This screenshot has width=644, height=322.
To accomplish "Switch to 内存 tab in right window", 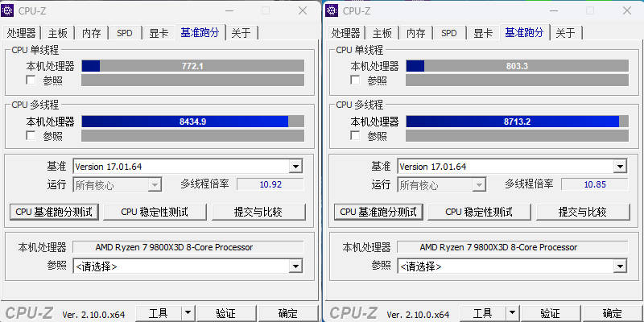I will (415, 33).
